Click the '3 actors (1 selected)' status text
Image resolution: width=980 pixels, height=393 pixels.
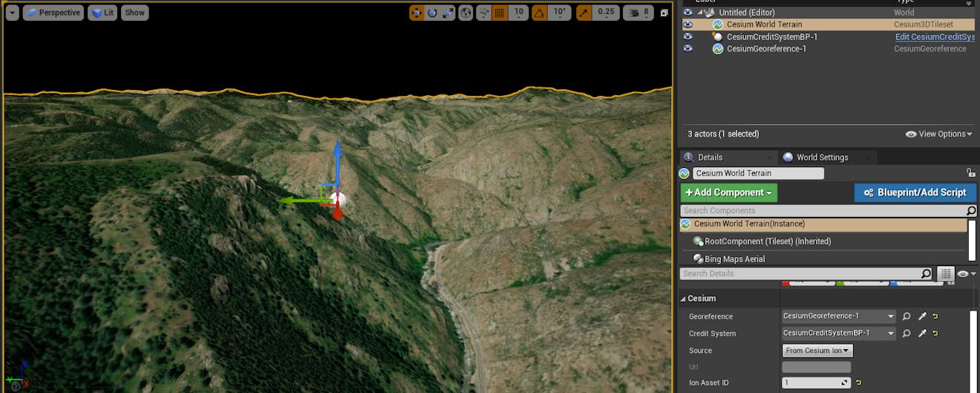click(723, 134)
